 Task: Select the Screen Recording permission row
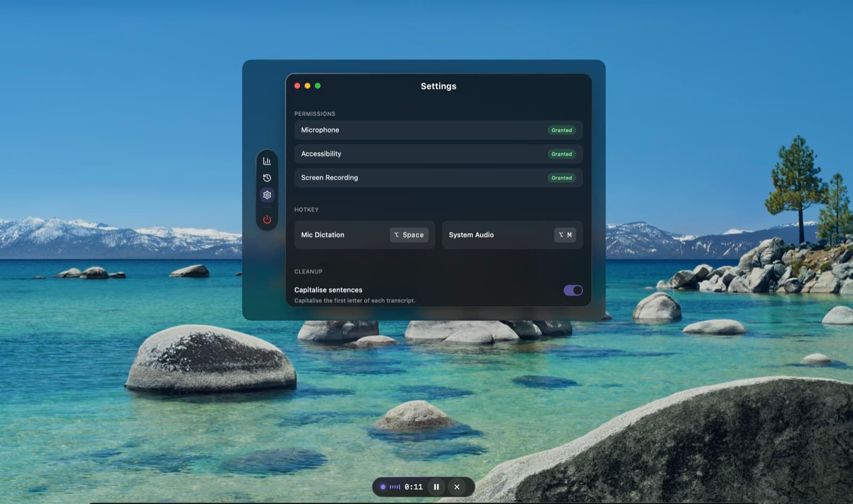[x=438, y=178]
